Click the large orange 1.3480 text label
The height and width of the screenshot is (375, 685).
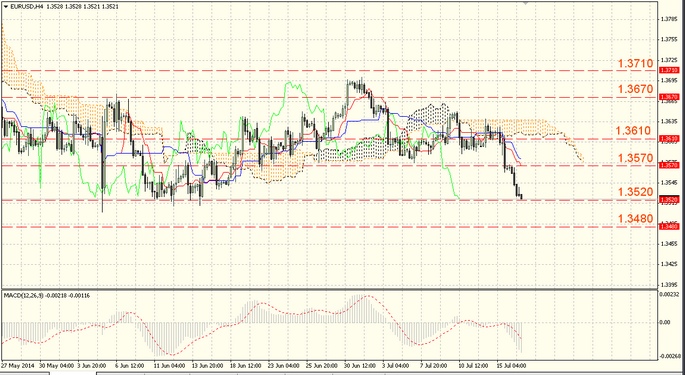(635, 218)
